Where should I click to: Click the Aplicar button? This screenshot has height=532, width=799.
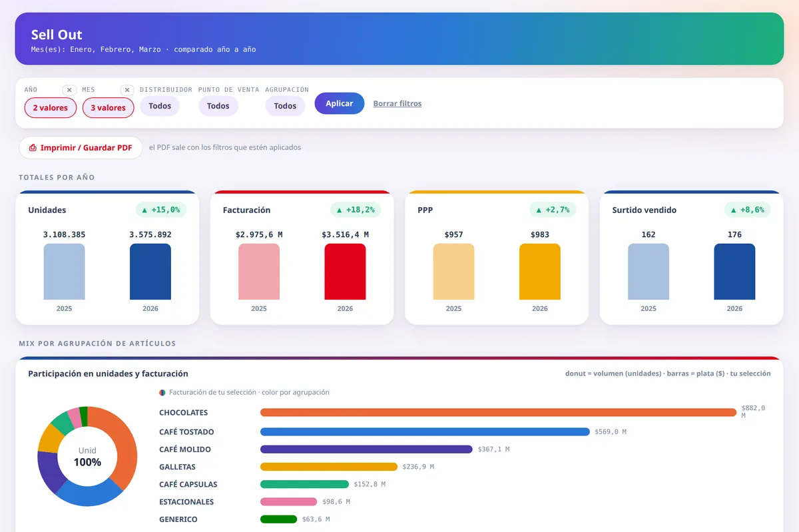coord(340,103)
